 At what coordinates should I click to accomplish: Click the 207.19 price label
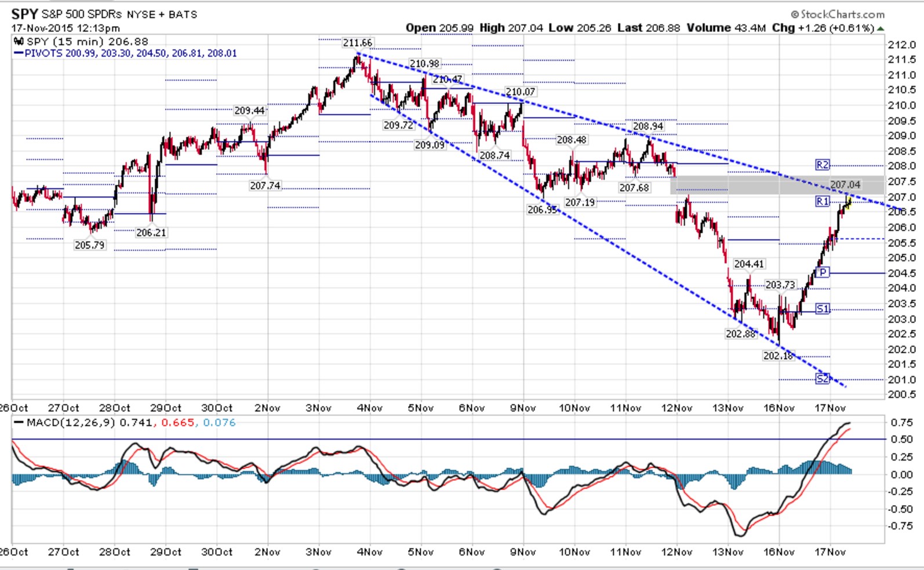(580, 202)
